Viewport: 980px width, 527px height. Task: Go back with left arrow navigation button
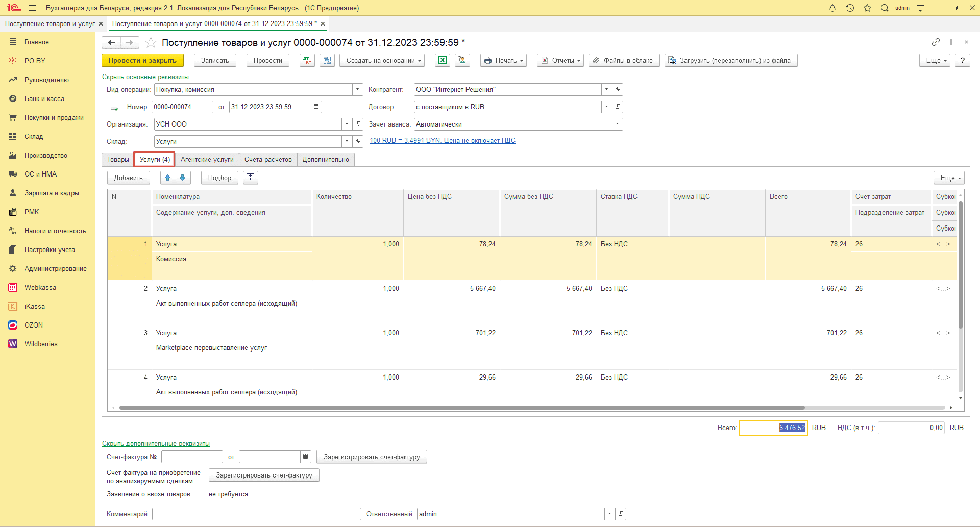pos(111,43)
